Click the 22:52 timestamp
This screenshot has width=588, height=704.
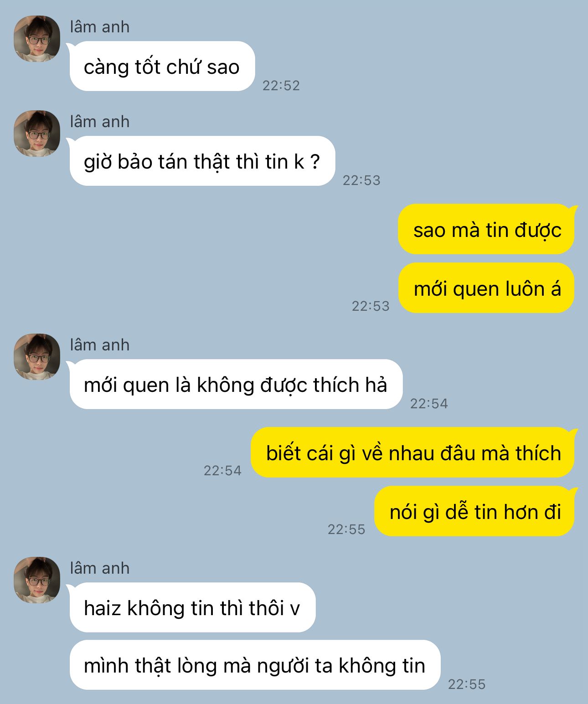tap(281, 85)
